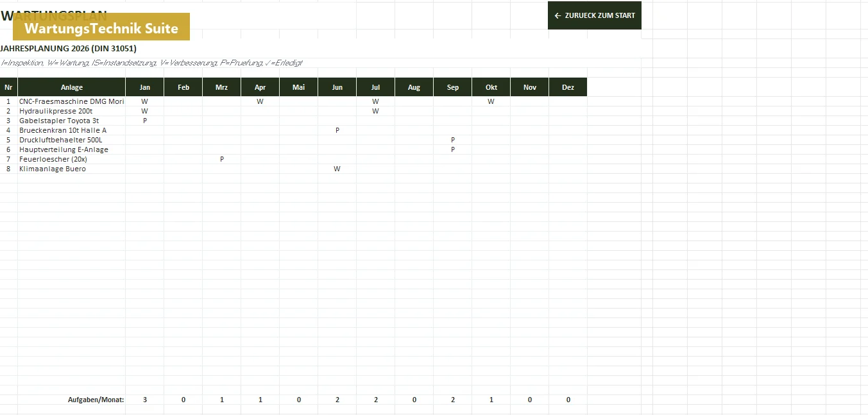Select the January W entry for CNC-Fraesmaschine
The height and width of the screenshot is (415, 868).
145,101
